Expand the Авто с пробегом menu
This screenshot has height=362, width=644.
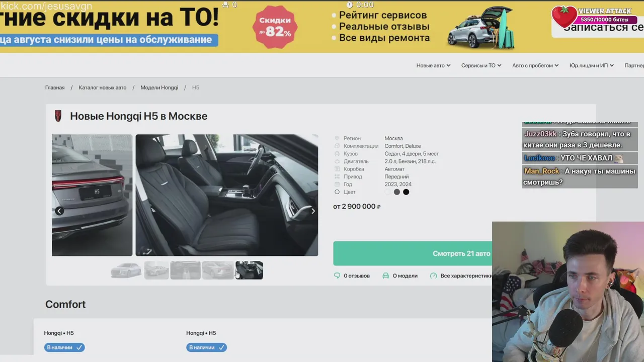(535, 65)
